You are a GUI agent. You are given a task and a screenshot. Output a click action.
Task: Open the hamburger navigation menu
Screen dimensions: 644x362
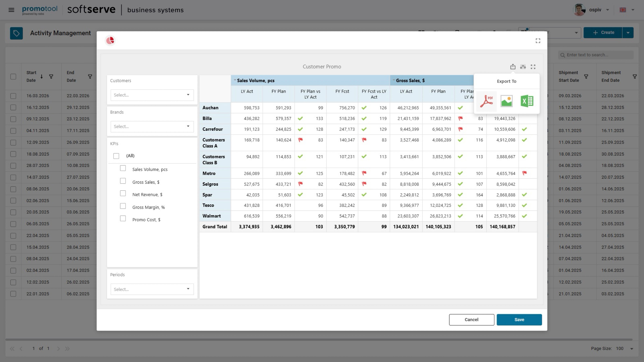[11, 10]
